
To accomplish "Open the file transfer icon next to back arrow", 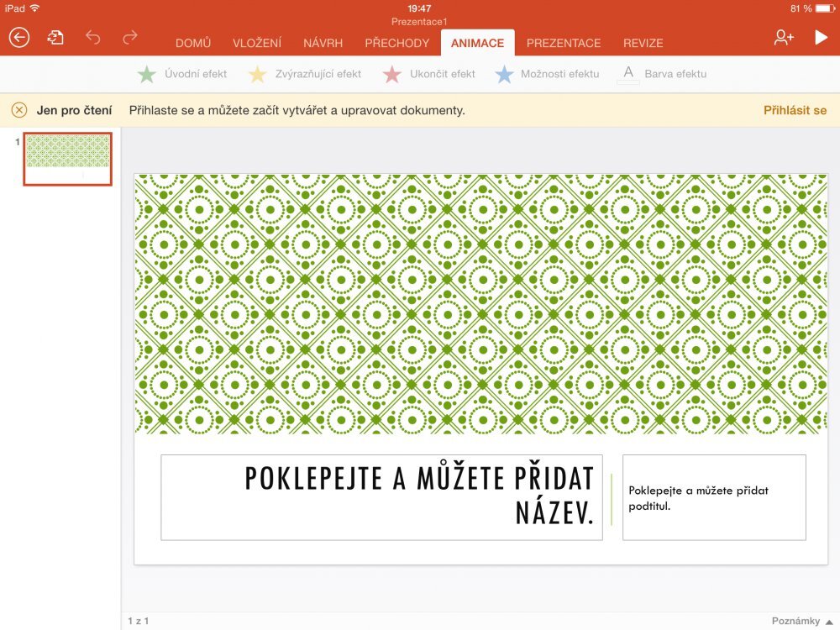I will coord(55,37).
